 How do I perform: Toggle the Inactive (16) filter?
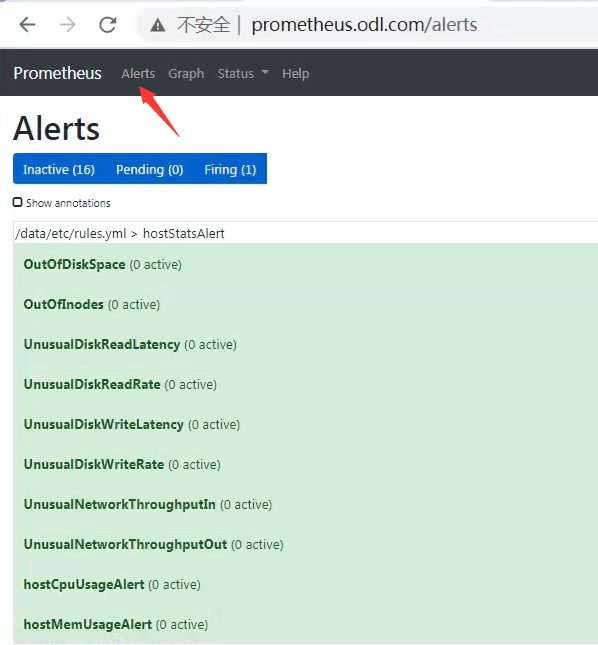59,169
